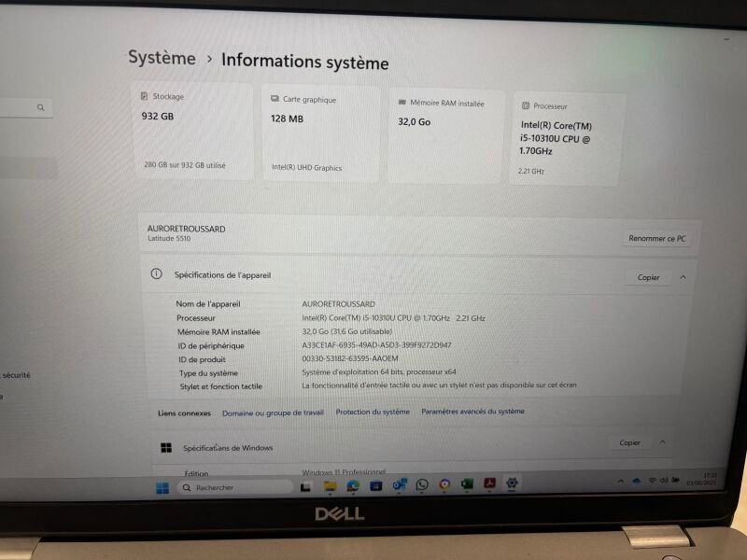Open Microsoft Edge from the taskbar
747x560 pixels.
(x=353, y=485)
